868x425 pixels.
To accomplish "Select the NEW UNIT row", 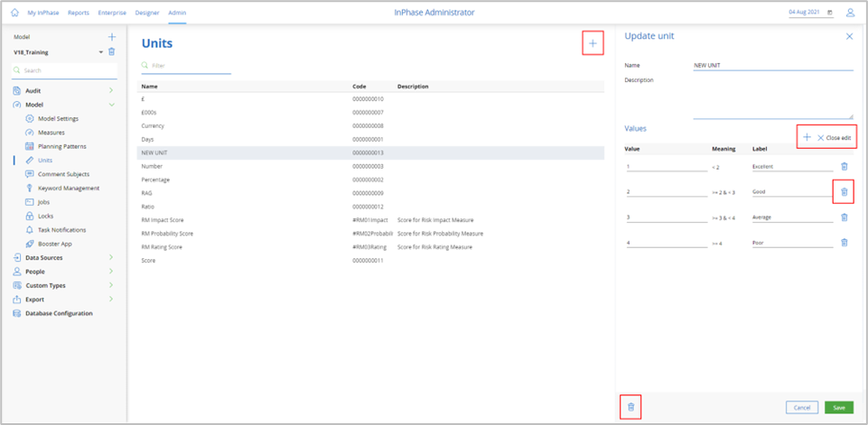I will coord(370,152).
